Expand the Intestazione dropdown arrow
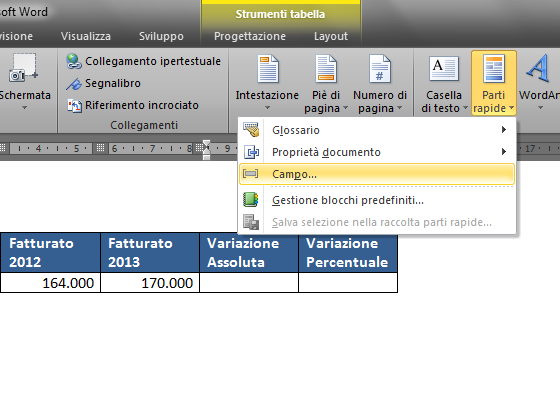The image size is (560, 400). 267,108
